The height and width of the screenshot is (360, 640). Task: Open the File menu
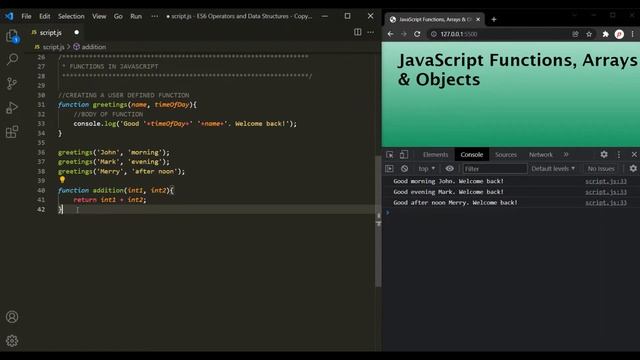click(x=26, y=16)
